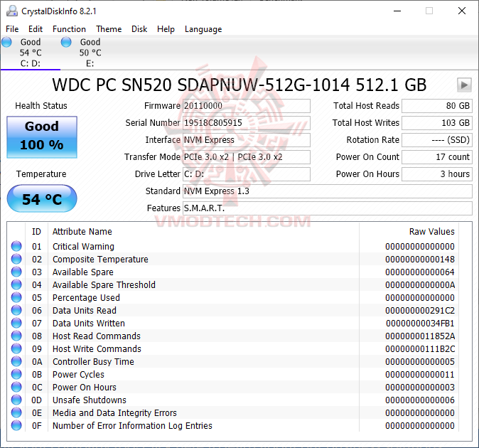Screen dimensions: 479x448
Task: Click the Health Status label
Action: pos(41,106)
